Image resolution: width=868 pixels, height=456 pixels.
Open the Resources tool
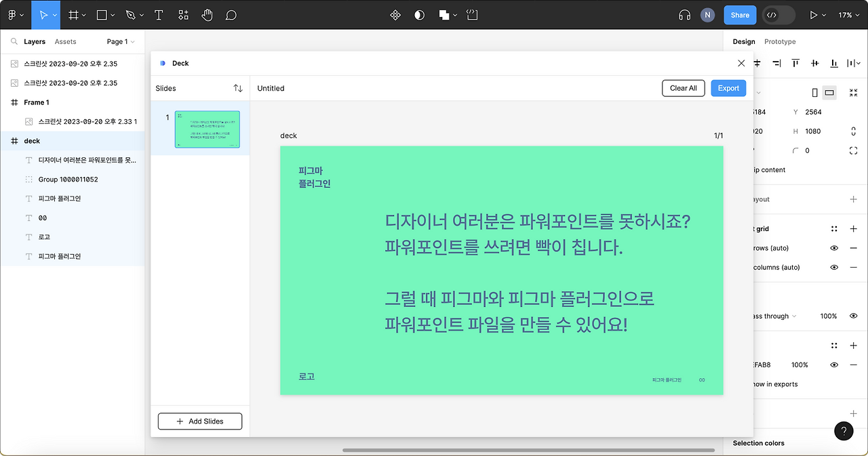pos(183,14)
